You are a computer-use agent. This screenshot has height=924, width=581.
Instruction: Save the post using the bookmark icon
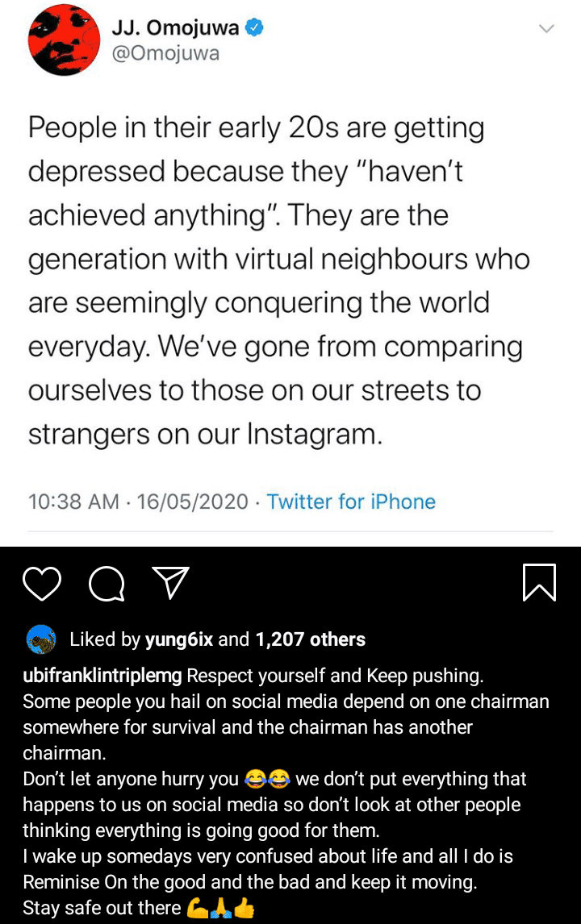pyautogui.click(x=539, y=581)
